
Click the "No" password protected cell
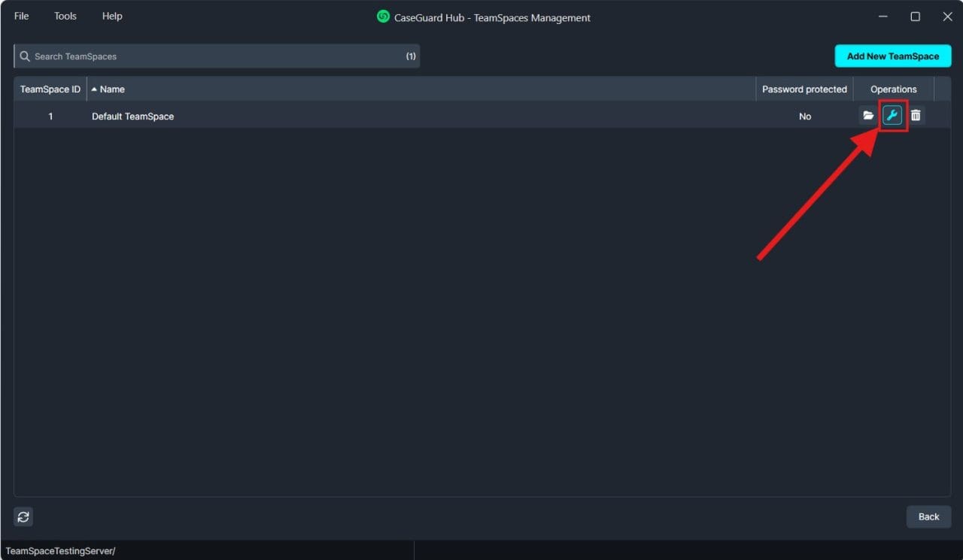coord(805,117)
